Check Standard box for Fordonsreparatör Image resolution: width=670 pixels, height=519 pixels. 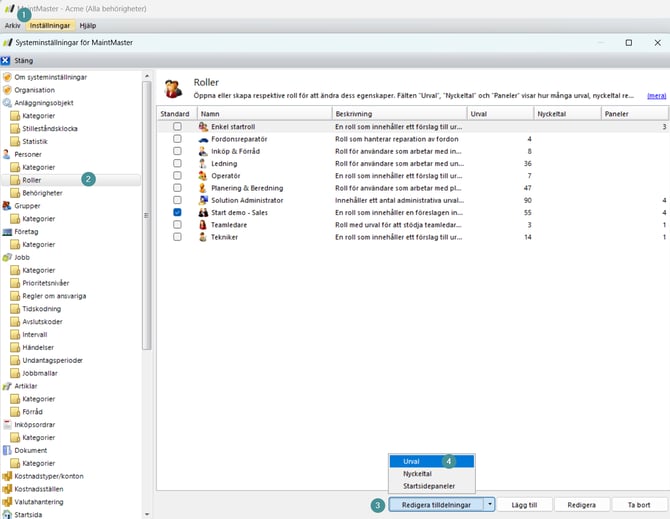pyautogui.click(x=177, y=139)
